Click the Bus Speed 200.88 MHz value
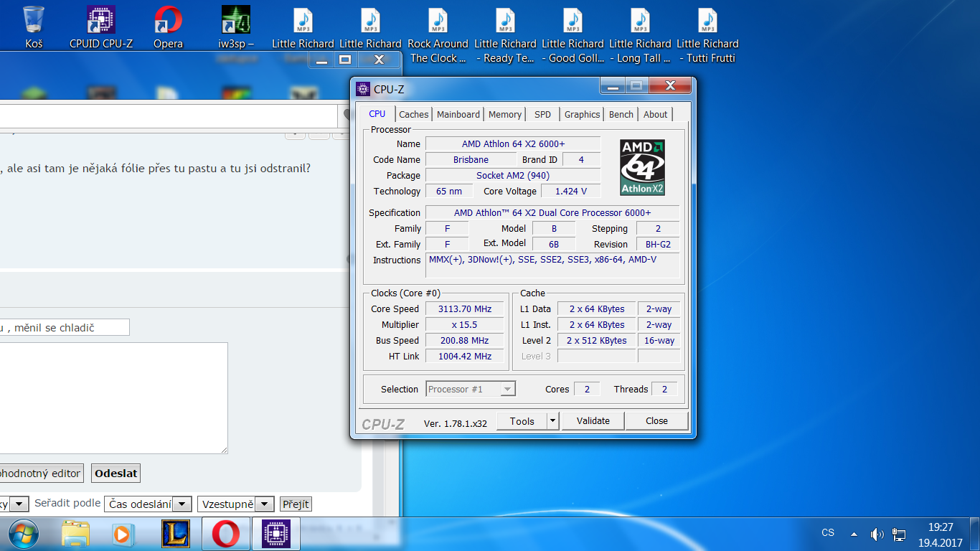Image resolution: width=980 pixels, height=551 pixels. 465,341
